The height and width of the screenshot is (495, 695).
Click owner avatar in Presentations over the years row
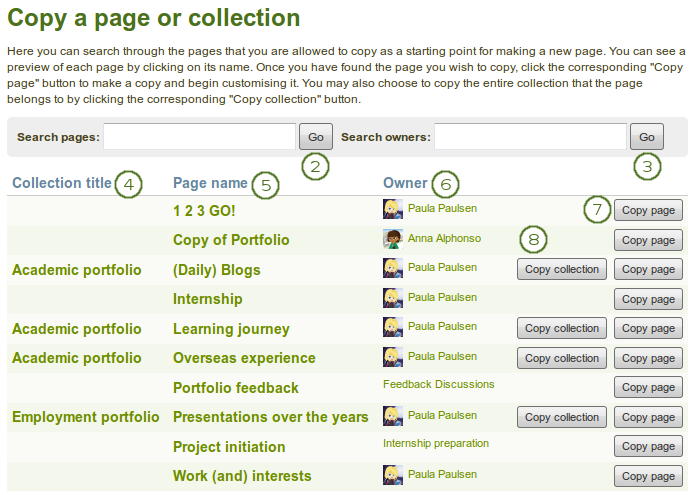[x=393, y=416]
